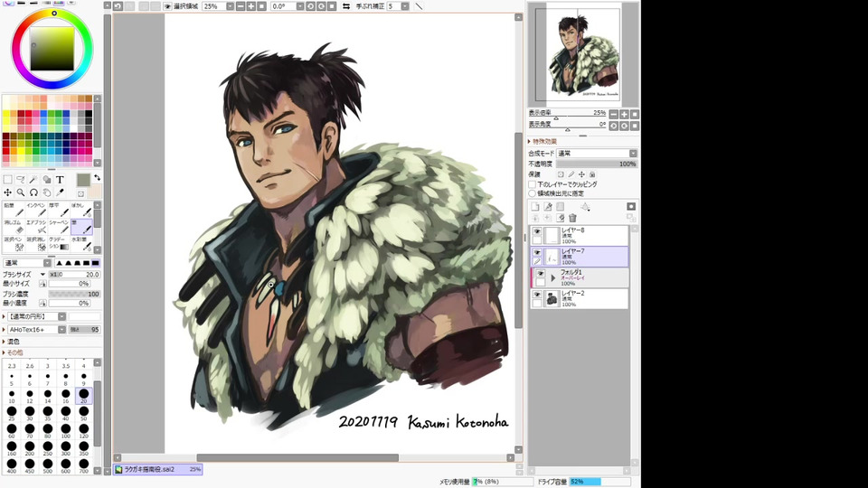868x488 pixels.
Task: Click the trash icon to delete layer
Action: 572,218
